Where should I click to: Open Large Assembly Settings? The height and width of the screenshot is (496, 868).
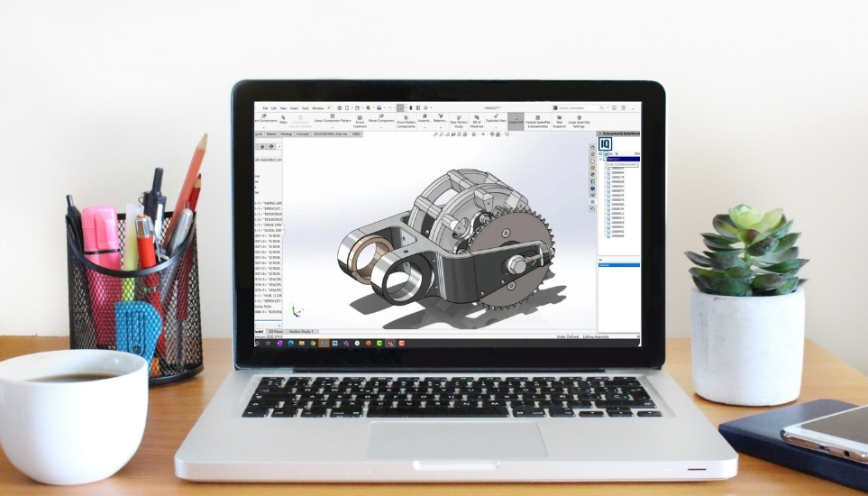coord(579,117)
